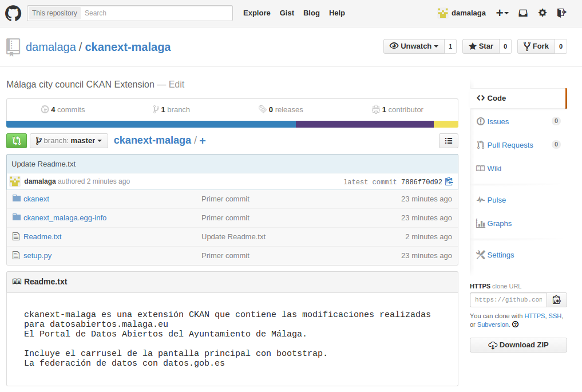
Task: Open the ckanext folder
Action: point(37,199)
